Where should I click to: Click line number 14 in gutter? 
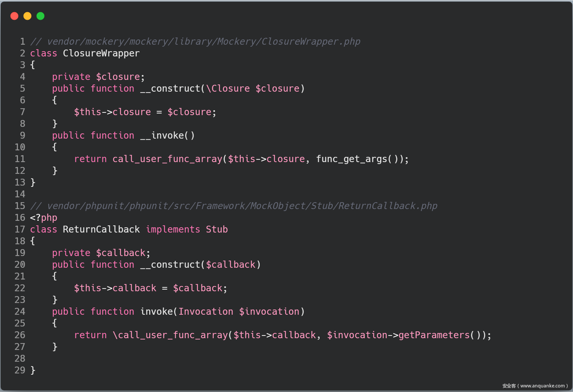coord(20,194)
